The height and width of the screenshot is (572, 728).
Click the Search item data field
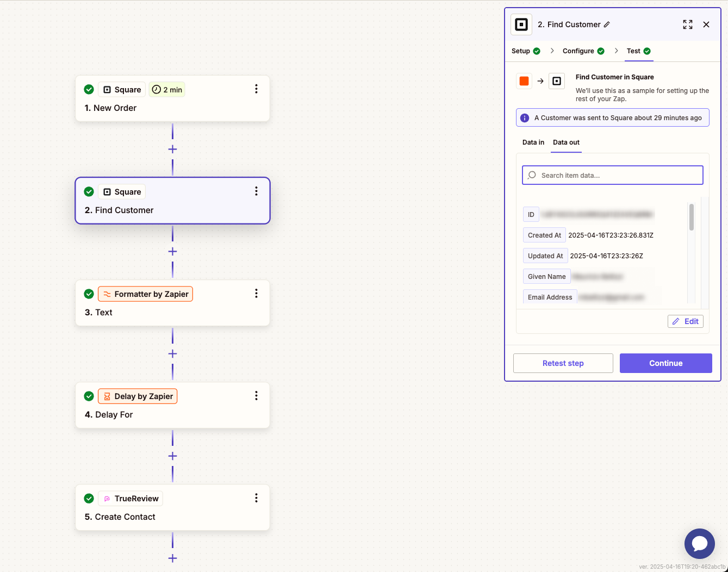[613, 175]
